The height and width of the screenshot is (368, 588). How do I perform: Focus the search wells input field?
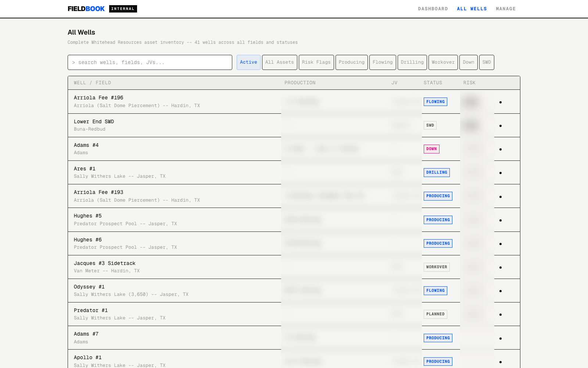coord(150,62)
